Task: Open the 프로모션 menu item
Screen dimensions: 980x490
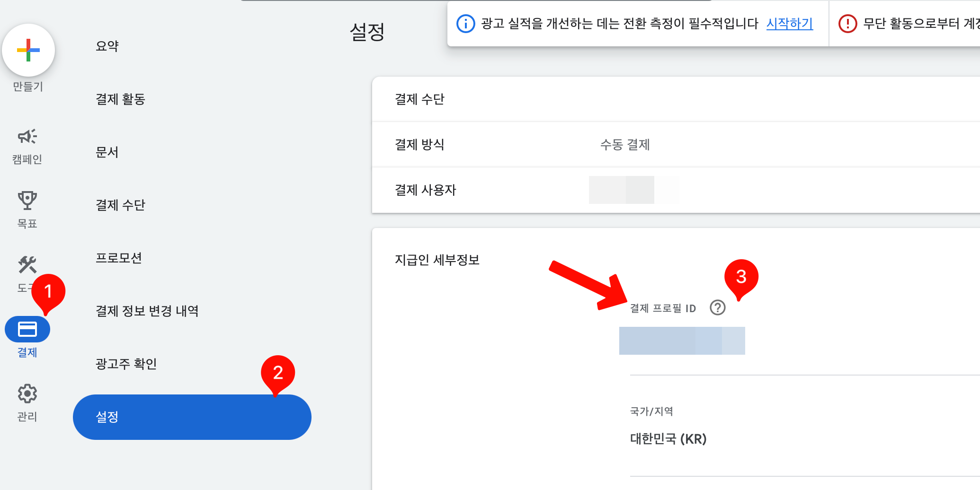Action: point(119,258)
